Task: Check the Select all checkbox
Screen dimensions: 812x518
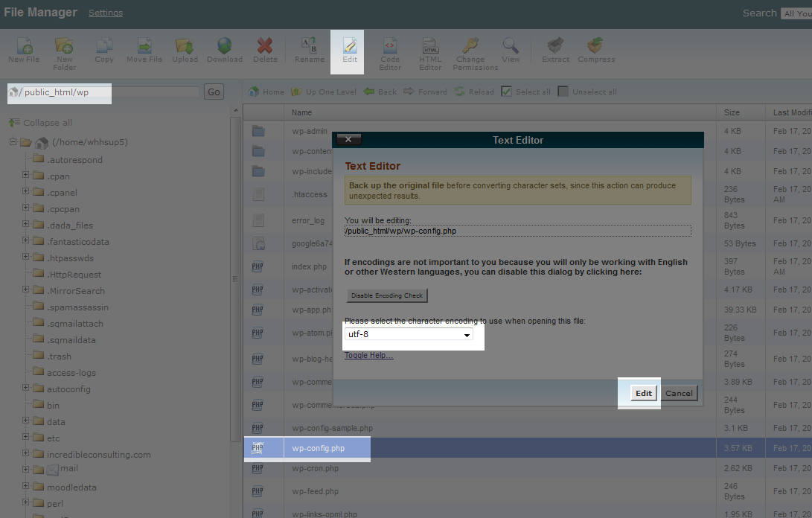Action: (506, 92)
